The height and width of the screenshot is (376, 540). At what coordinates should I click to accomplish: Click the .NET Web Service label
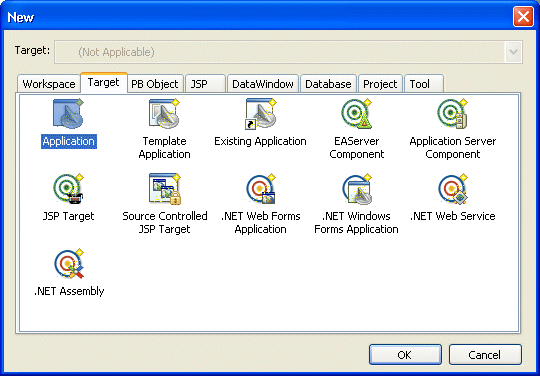(x=453, y=216)
